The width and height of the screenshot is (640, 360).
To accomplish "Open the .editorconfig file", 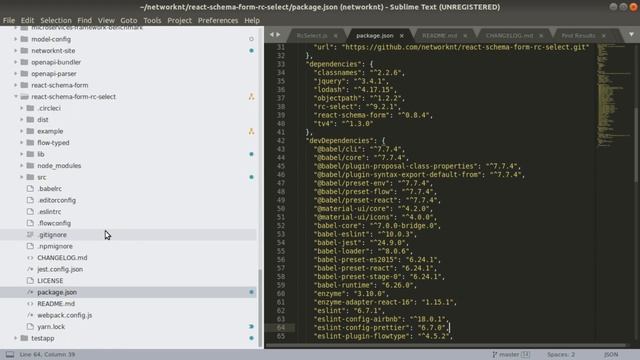I will point(57,200).
